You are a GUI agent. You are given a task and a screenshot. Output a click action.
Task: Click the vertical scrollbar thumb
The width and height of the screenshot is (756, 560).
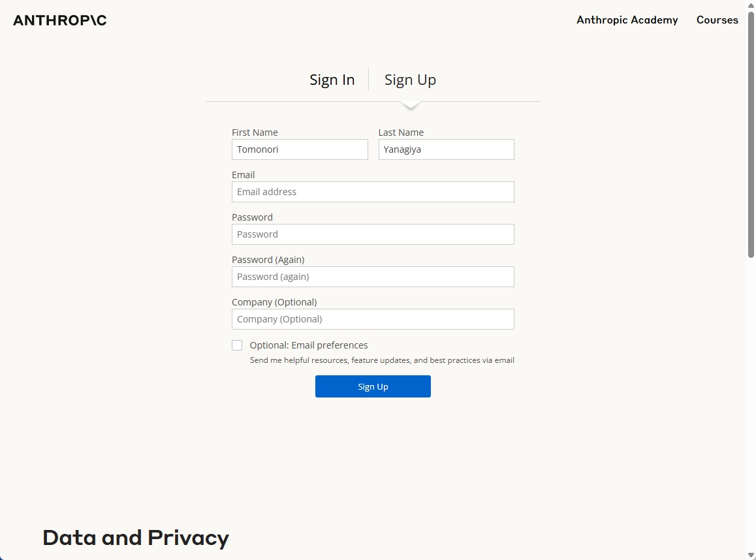click(750, 131)
